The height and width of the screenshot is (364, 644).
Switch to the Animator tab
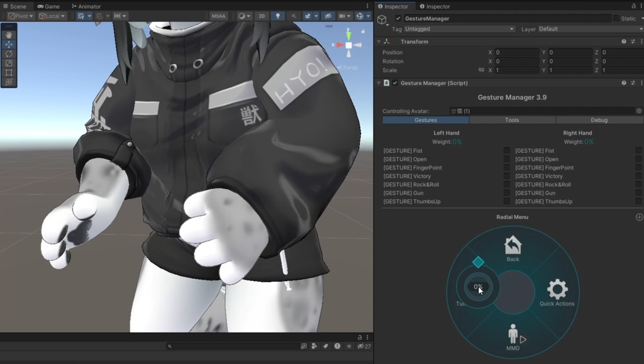pyautogui.click(x=86, y=6)
